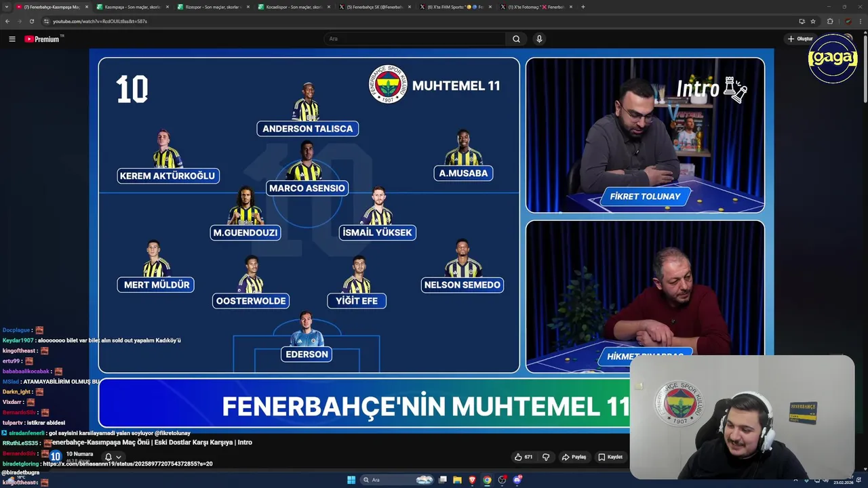Open Discord from the taskbar

pyautogui.click(x=517, y=480)
